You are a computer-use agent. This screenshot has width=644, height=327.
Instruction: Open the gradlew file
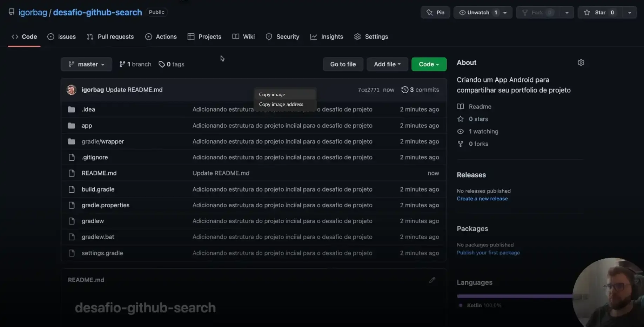[93, 221]
